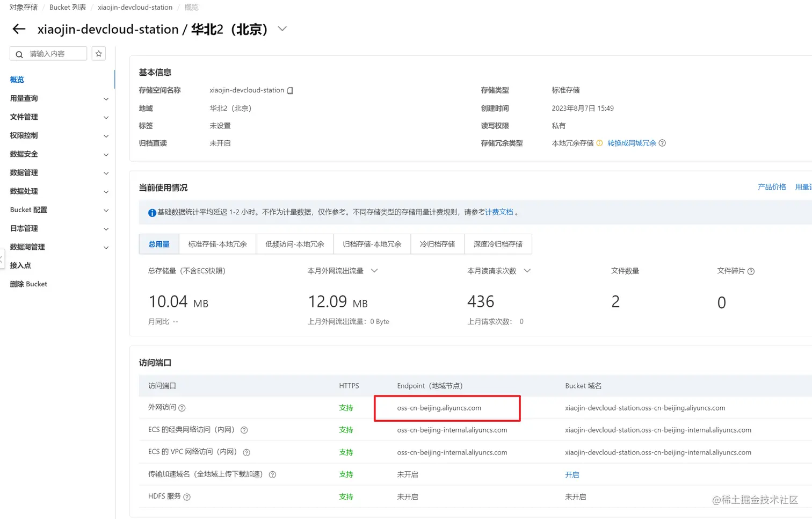This screenshot has height=519, width=812.
Task: Open the 产品价格 link
Action: coord(772,187)
